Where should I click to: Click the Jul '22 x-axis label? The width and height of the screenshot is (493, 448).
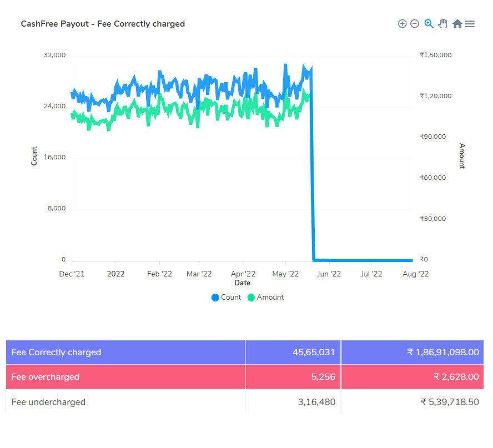pyautogui.click(x=371, y=274)
